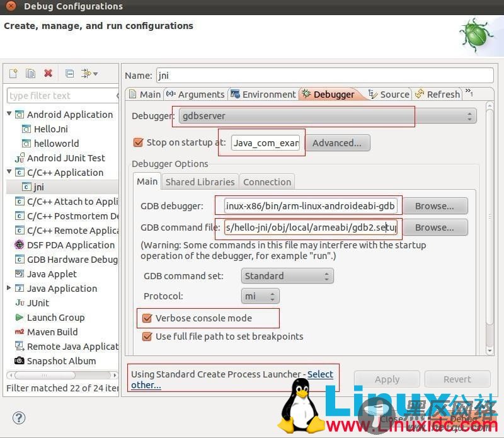504x438 pixels.
Task: Click the Revert button
Action: coord(457,379)
